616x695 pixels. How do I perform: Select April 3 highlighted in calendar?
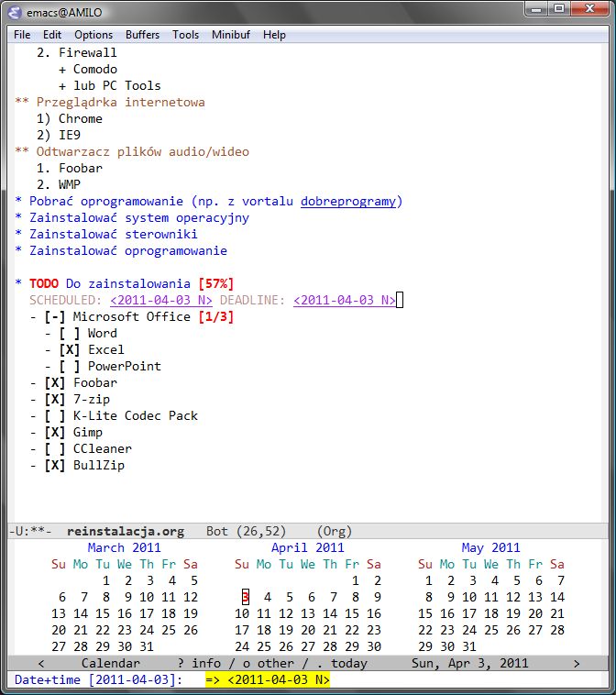click(x=246, y=597)
